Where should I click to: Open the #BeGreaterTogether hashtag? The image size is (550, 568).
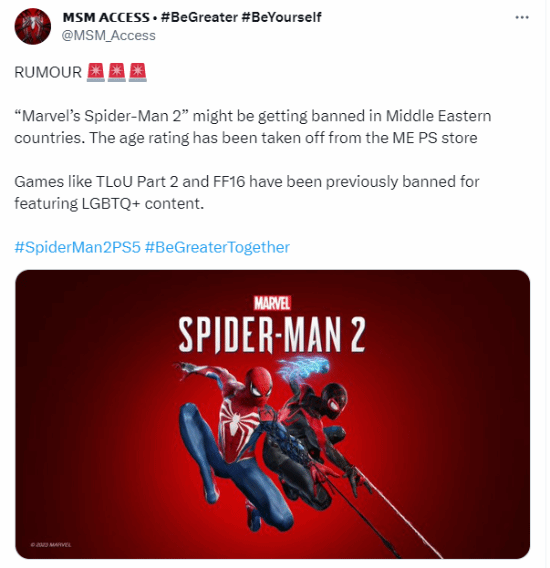coord(217,247)
